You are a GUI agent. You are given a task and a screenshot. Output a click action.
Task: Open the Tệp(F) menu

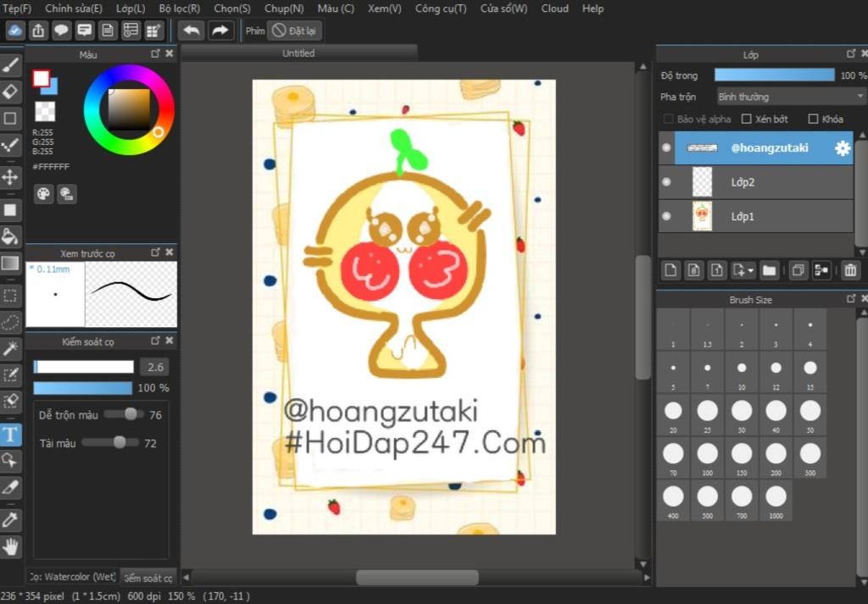[17, 8]
